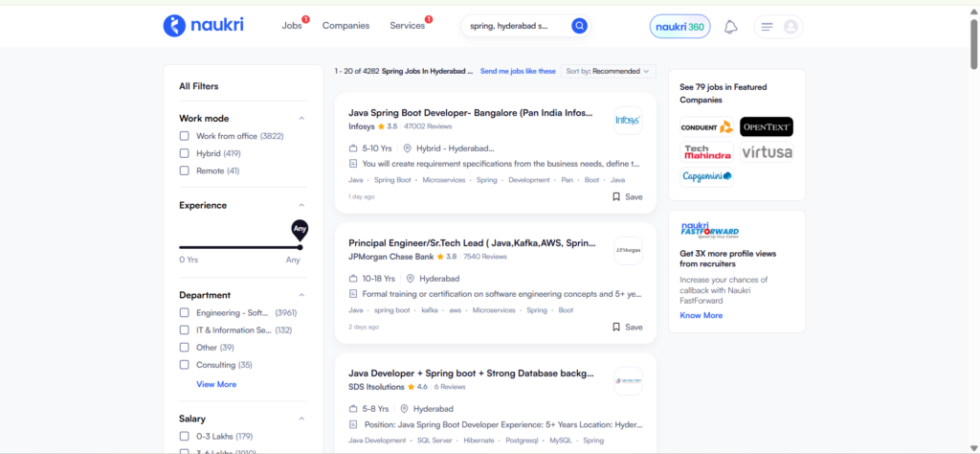Click View More under Department

coord(216,384)
